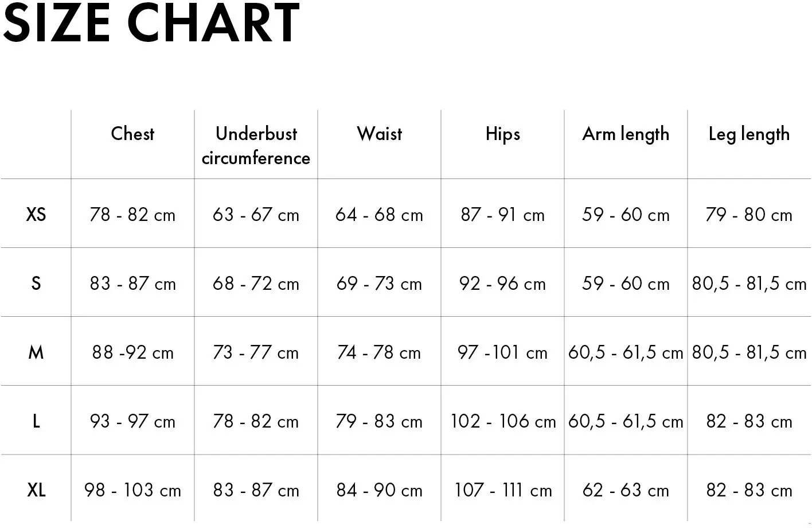Select the Arm length column header
This screenshot has width=812, height=528.
(x=626, y=135)
